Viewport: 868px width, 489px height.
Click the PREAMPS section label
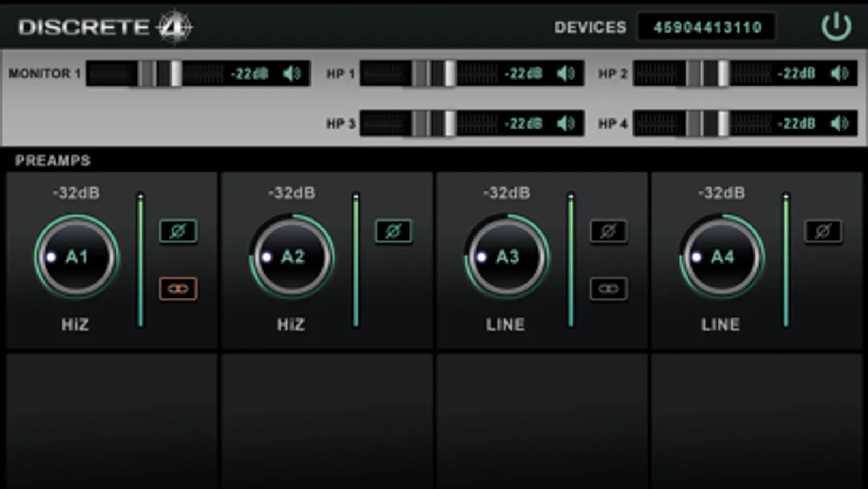coord(53,160)
